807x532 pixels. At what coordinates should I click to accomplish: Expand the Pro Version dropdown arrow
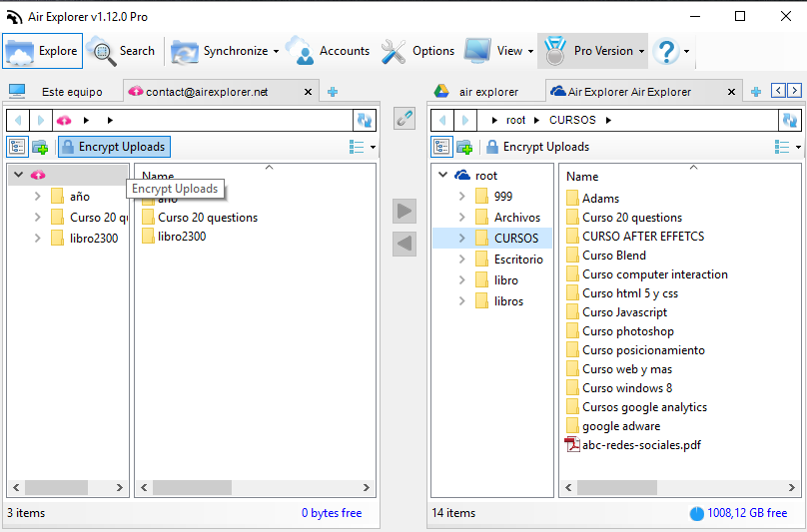tap(641, 52)
